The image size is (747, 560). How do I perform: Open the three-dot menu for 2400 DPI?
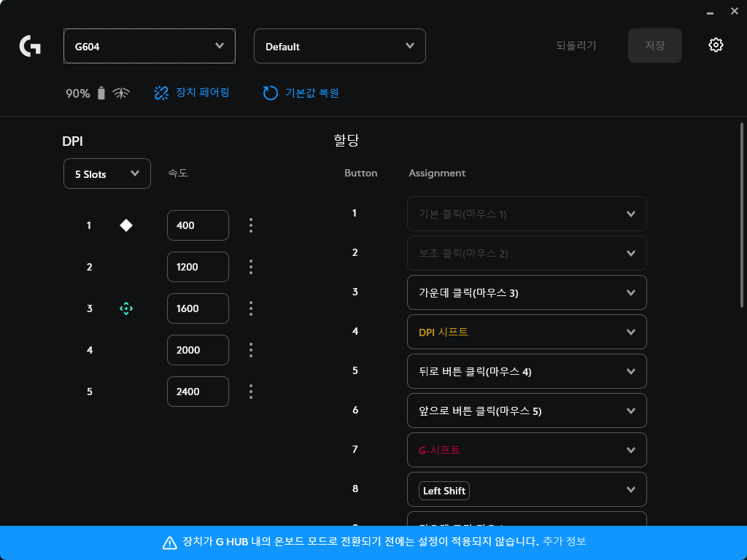click(250, 392)
